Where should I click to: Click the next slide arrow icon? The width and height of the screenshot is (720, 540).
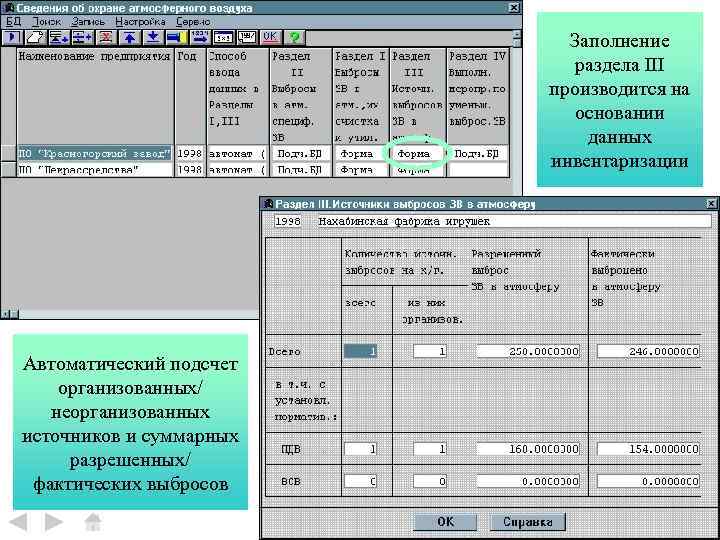(x=53, y=522)
